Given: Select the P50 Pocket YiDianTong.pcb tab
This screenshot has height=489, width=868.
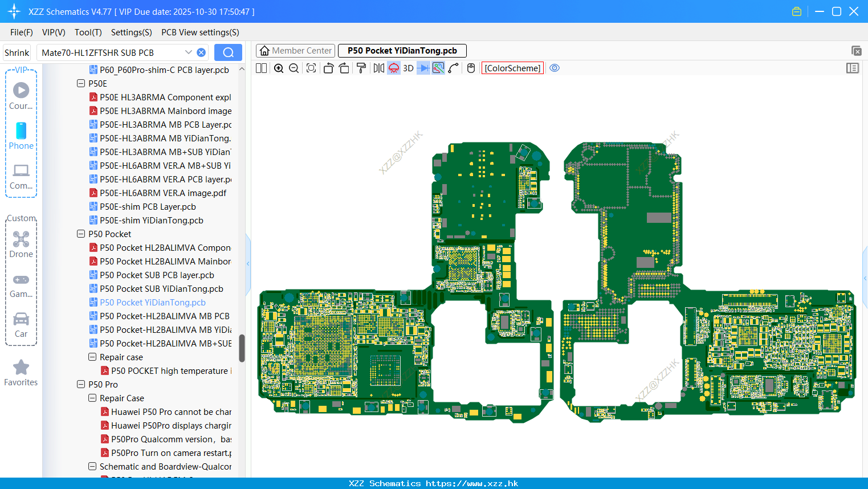Looking at the screenshot, I should point(402,51).
